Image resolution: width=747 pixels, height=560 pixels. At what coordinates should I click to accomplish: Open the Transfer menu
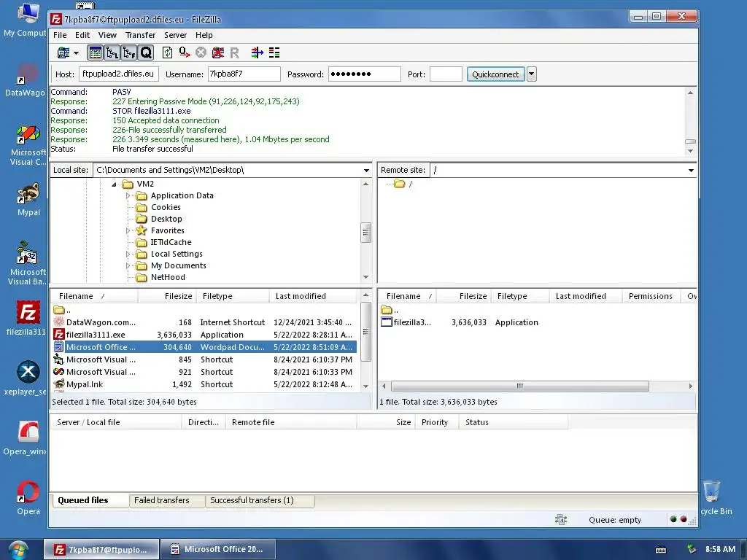point(140,35)
